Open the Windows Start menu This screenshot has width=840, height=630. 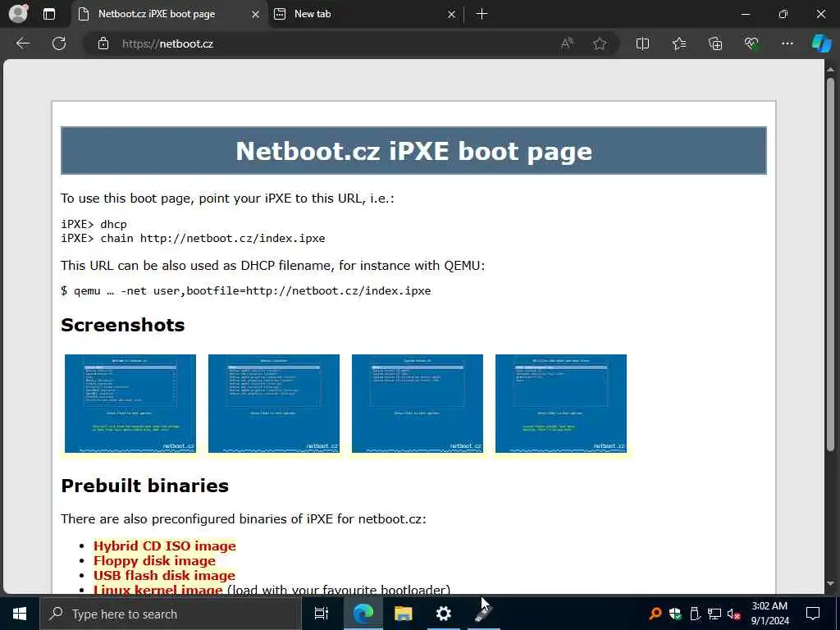click(x=20, y=614)
